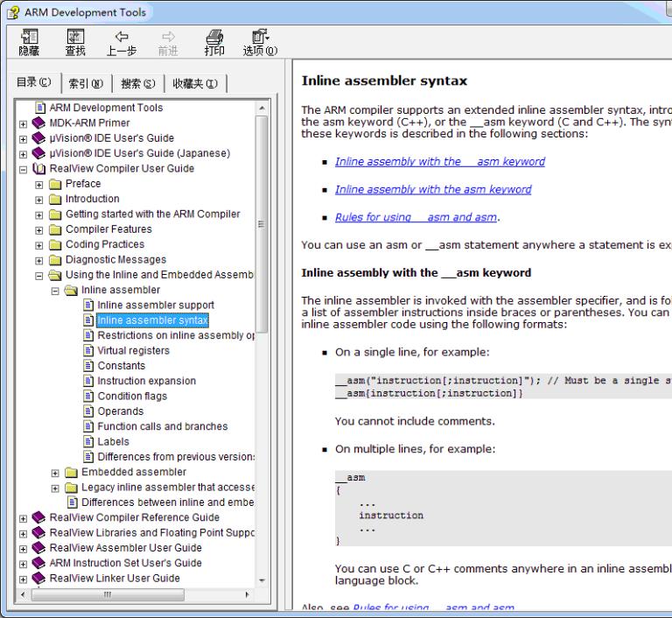Click the MDK-ARM Primer book icon

coord(39,123)
